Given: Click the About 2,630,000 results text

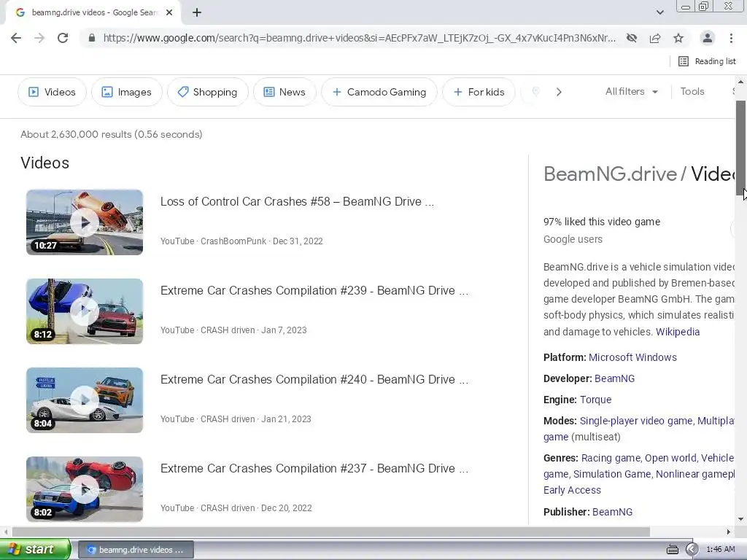Looking at the screenshot, I should pos(112,134).
